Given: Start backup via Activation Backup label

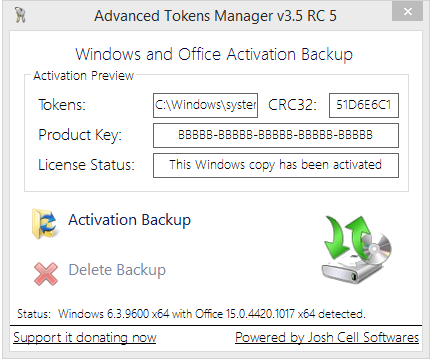Looking at the screenshot, I should [x=129, y=220].
